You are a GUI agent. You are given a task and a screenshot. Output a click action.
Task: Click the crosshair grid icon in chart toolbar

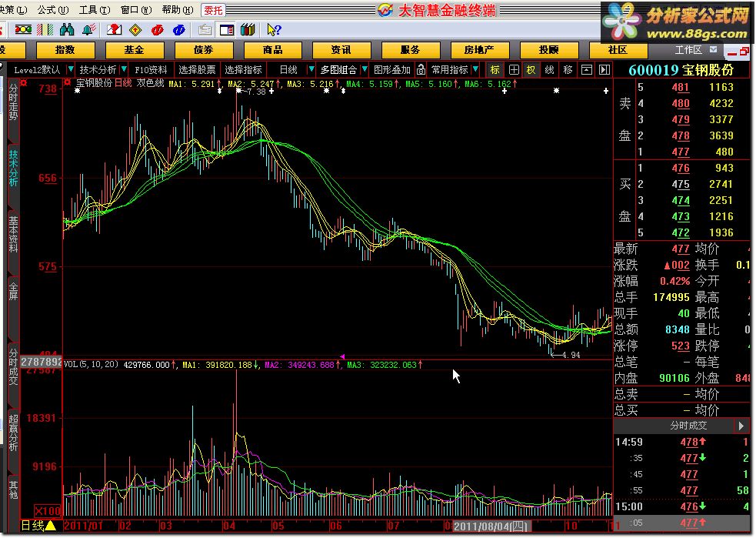click(x=514, y=69)
